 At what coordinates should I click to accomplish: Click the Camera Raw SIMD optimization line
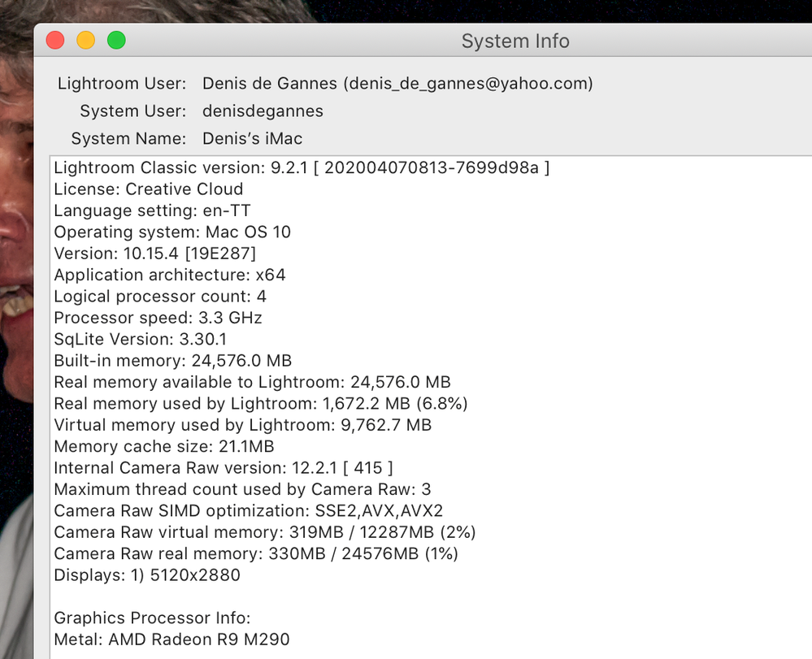(x=248, y=511)
